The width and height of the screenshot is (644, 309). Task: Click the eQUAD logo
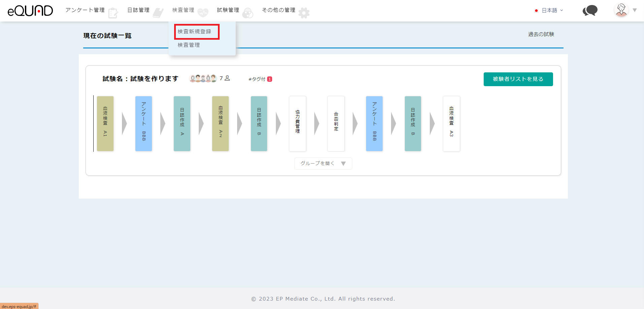pyautogui.click(x=30, y=11)
